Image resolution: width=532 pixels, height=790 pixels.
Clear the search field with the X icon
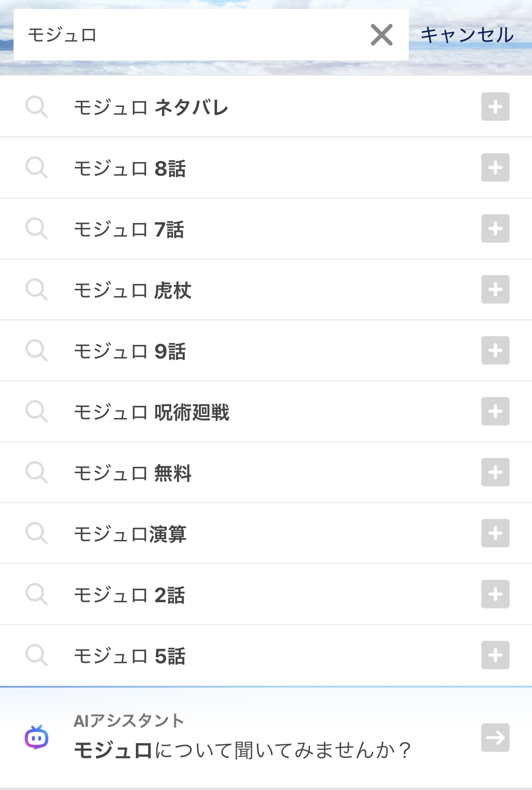pos(381,35)
